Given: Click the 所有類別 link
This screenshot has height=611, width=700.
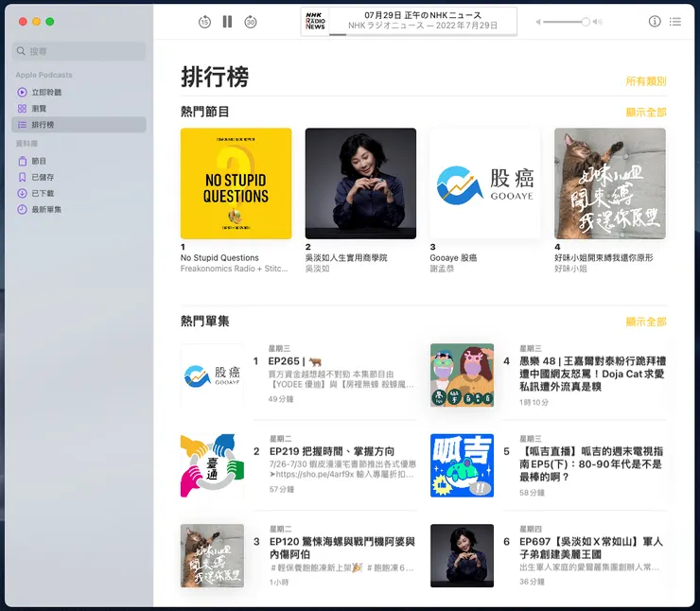Looking at the screenshot, I should (645, 81).
